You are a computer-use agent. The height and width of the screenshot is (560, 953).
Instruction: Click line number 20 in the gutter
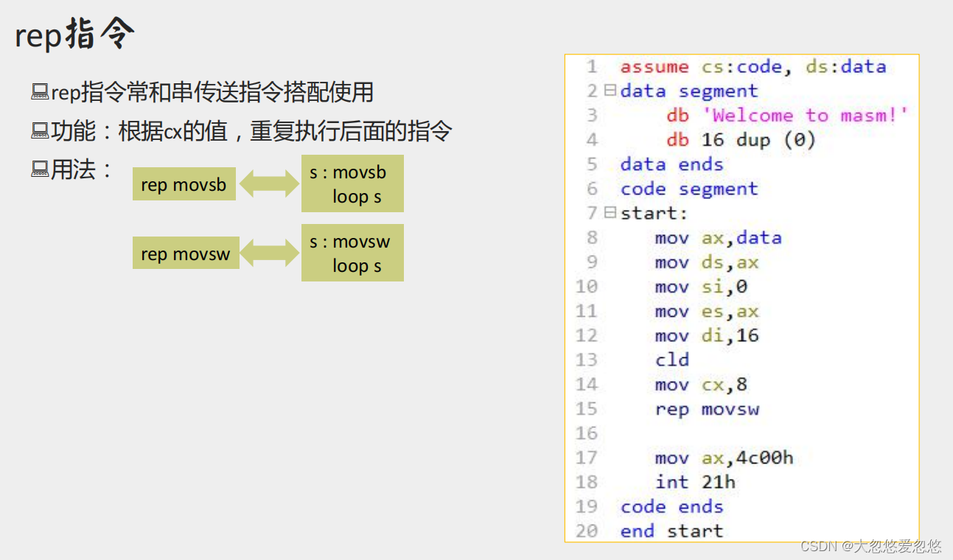587,531
